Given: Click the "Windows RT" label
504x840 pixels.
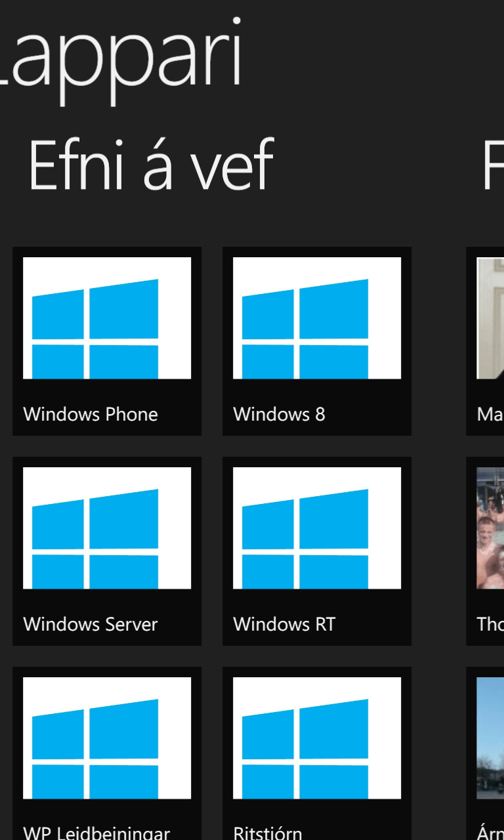Looking at the screenshot, I should (x=284, y=624).
